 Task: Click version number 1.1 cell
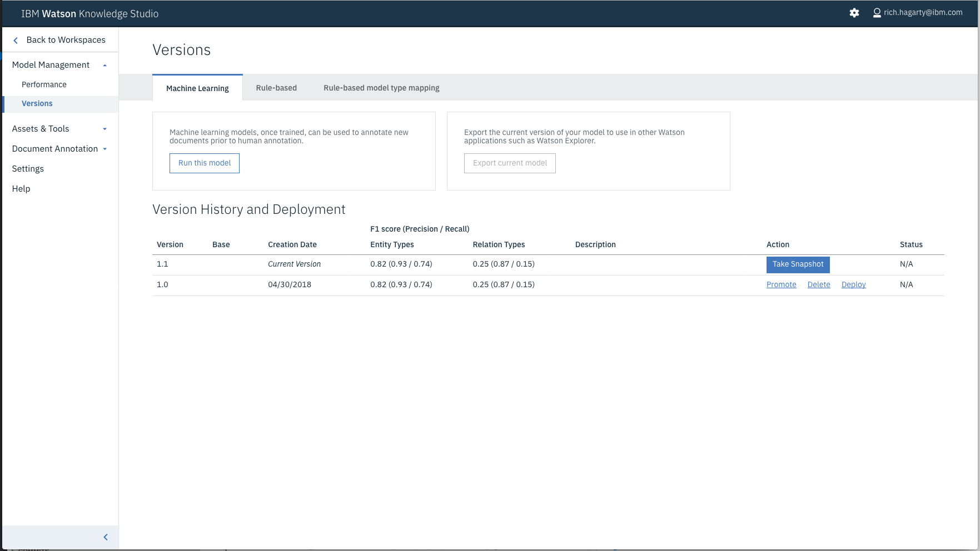[x=162, y=264]
